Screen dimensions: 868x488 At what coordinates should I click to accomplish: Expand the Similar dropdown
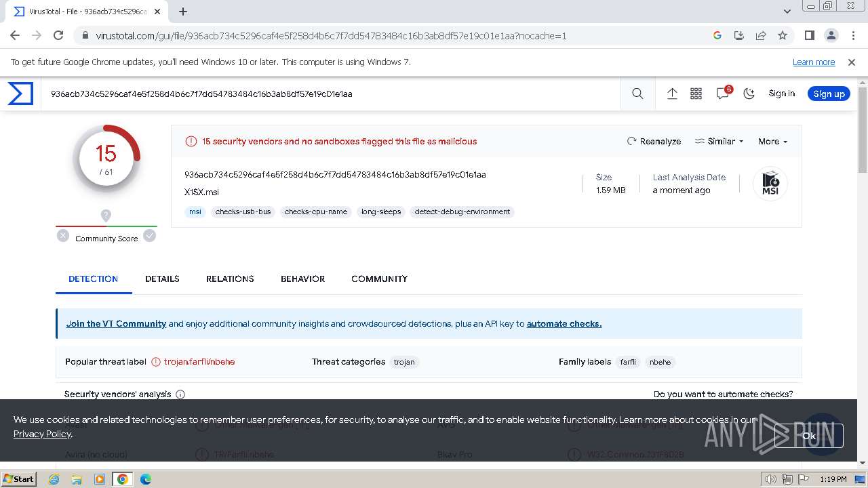click(719, 141)
